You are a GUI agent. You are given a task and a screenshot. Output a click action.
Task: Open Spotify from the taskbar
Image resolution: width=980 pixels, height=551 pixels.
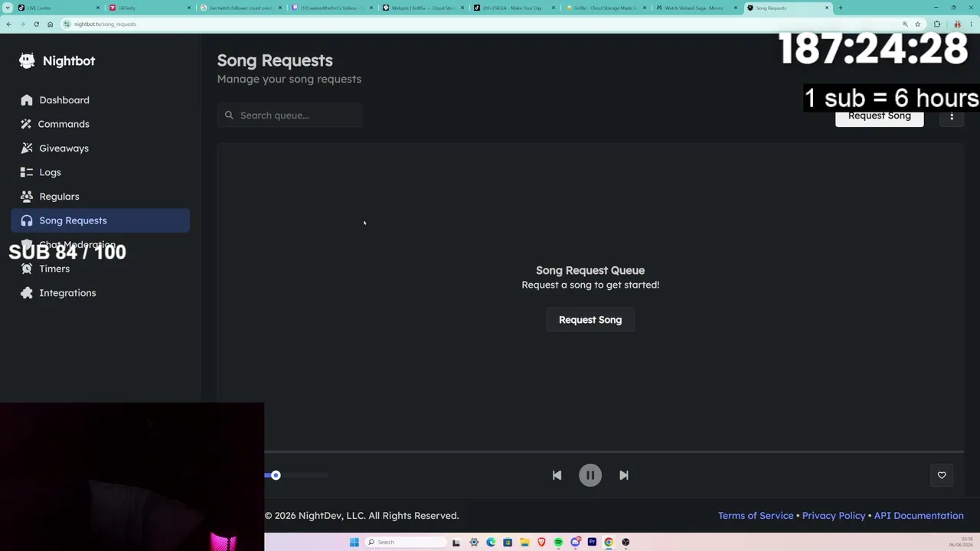(558, 543)
